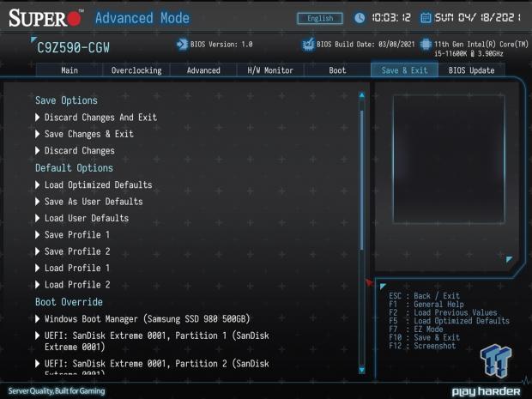Click the ESC Back / Exit hint

424,296
